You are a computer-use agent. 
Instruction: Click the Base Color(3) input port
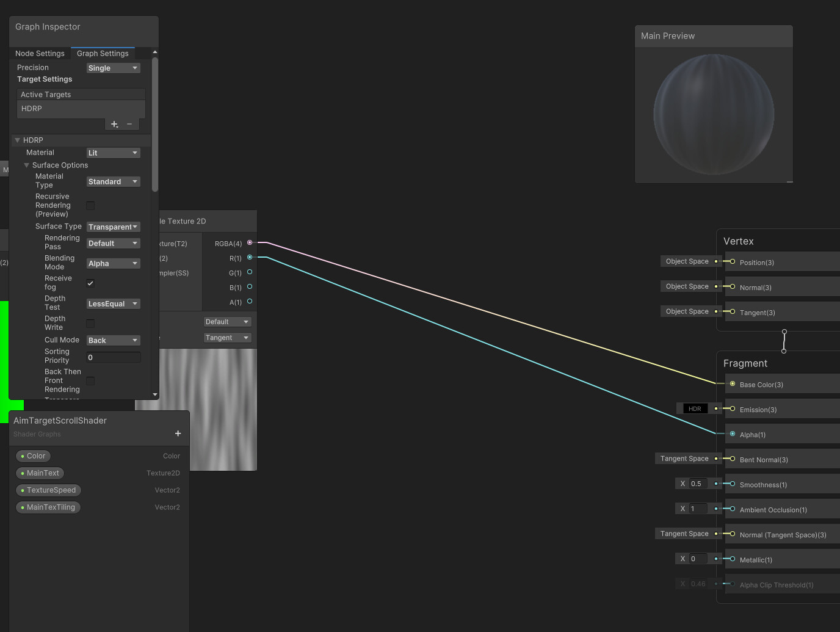click(733, 384)
